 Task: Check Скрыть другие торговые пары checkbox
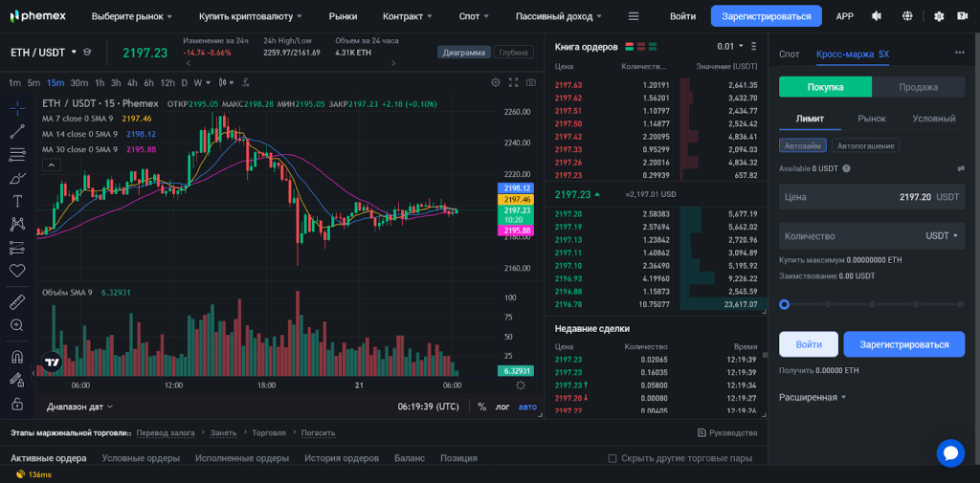point(612,458)
